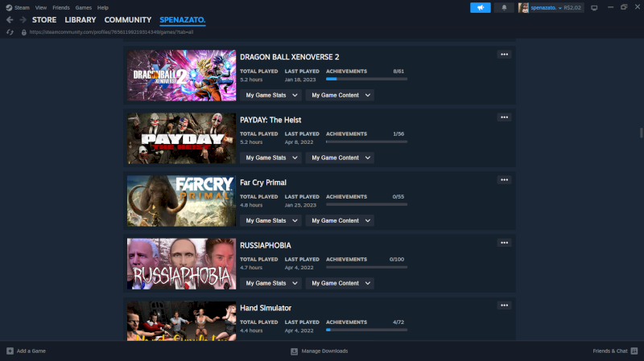Open options menu for Far Cry Primal
Image resolution: width=644 pixels, height=361 pixels.
pos(504,180)
